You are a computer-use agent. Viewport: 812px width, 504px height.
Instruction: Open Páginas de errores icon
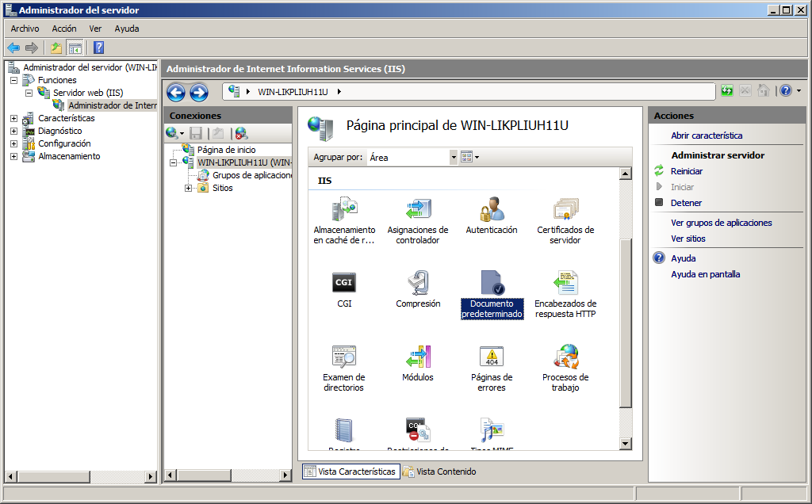492,357
